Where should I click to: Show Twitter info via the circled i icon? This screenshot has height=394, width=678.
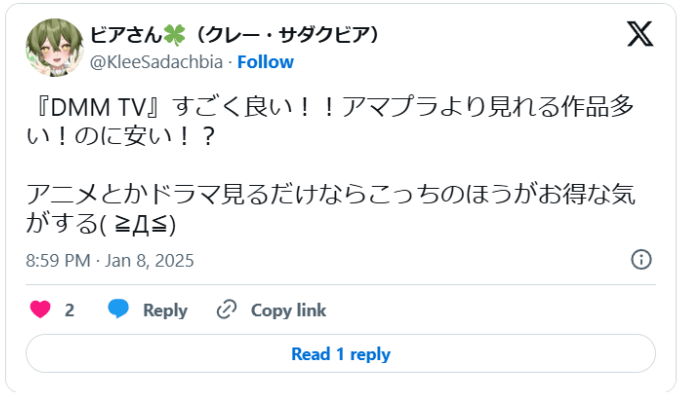pyautogui.click(x=641, y=259)
